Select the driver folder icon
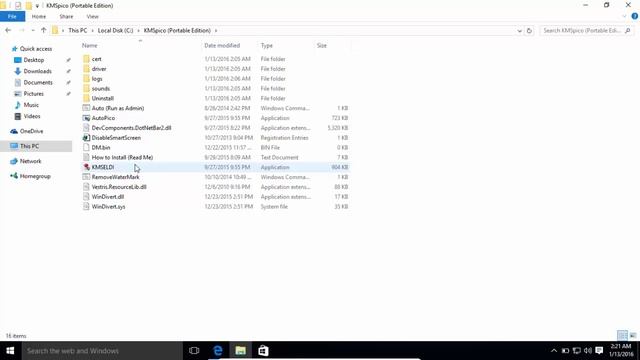The width and height of the screenshot is (640, 360). [86, 69]
